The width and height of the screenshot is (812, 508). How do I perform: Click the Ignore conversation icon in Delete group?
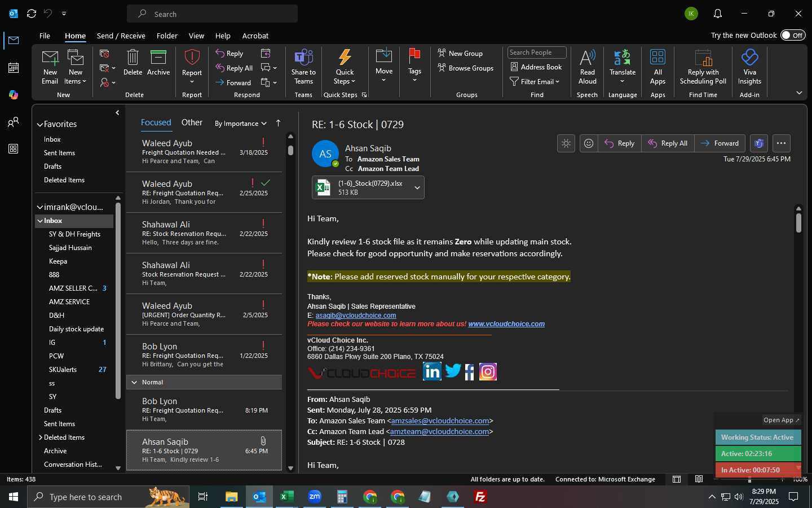104,54
